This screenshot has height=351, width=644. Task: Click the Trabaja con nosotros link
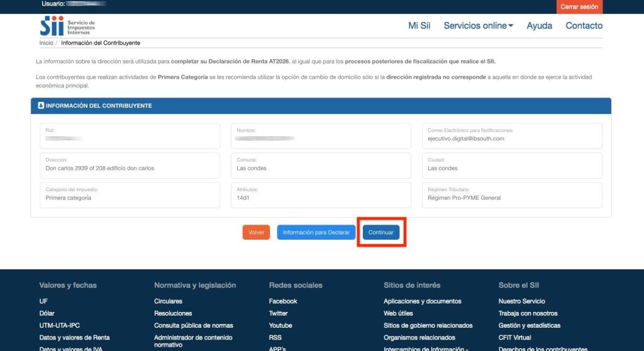[x=528, y=313]
